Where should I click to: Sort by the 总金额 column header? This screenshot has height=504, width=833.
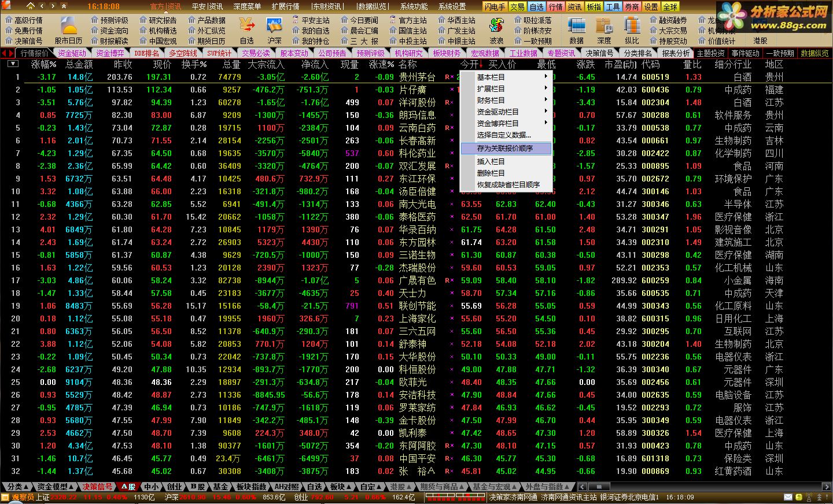point(79,64)
